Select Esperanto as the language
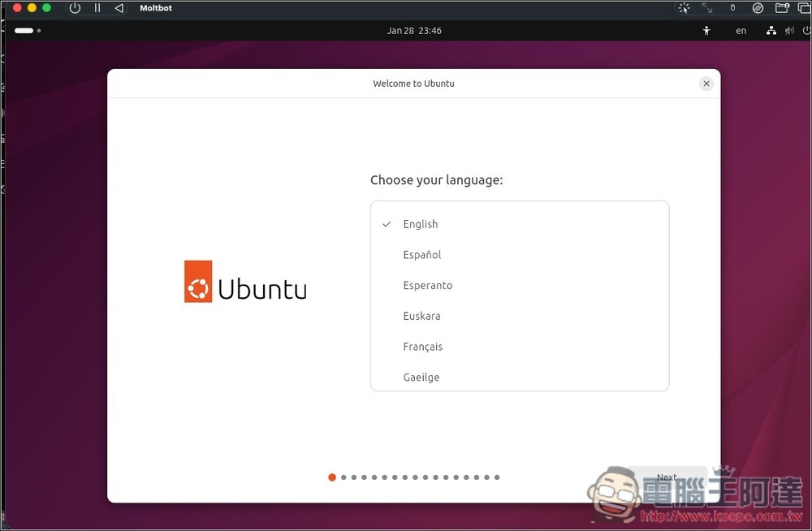The height and width of the screenshot is (531, 812). click(x=428, y=285)
